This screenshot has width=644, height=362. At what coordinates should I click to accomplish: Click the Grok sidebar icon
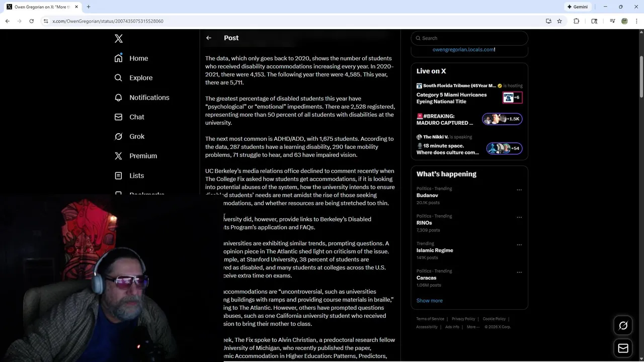tap(118, 136)
